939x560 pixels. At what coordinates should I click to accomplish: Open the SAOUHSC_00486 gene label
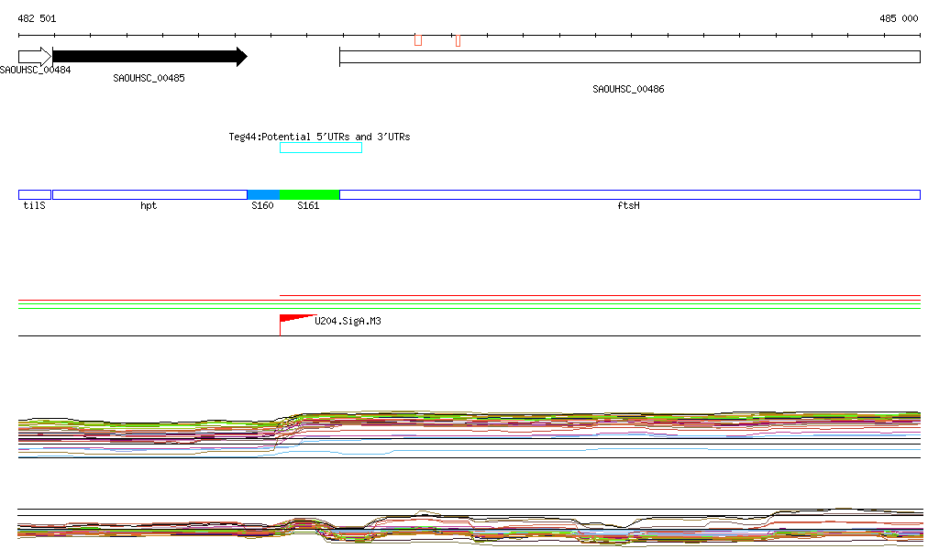(x=628, y=90)
